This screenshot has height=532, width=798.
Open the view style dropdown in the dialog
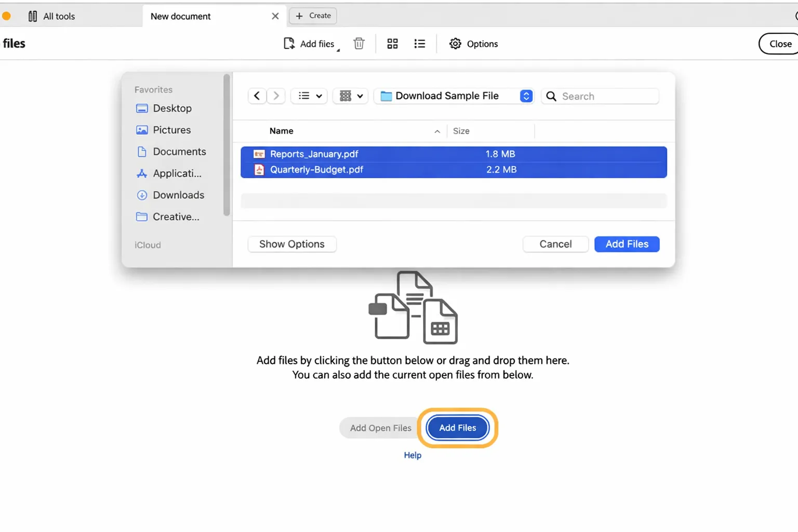(309, 96)
